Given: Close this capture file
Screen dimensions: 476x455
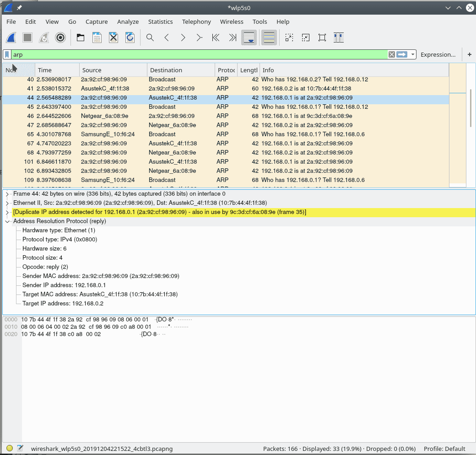Looking at the screenshot, I should (x=113, y=37).
